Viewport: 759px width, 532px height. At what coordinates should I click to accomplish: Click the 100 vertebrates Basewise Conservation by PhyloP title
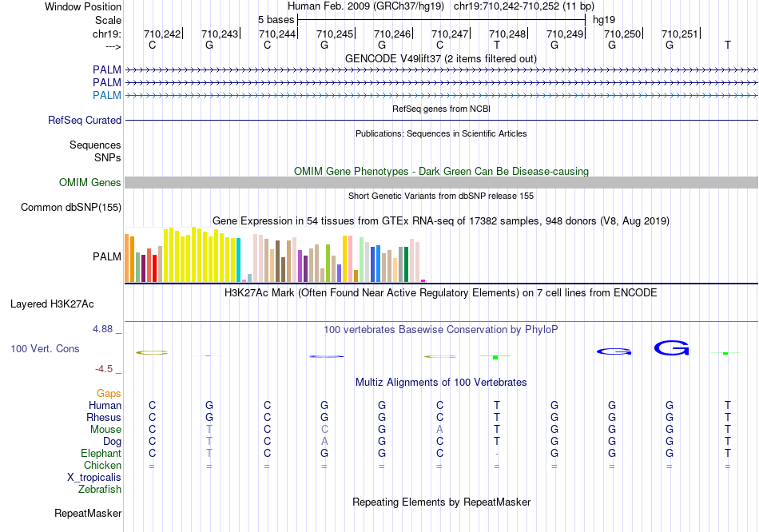[441, 330]
